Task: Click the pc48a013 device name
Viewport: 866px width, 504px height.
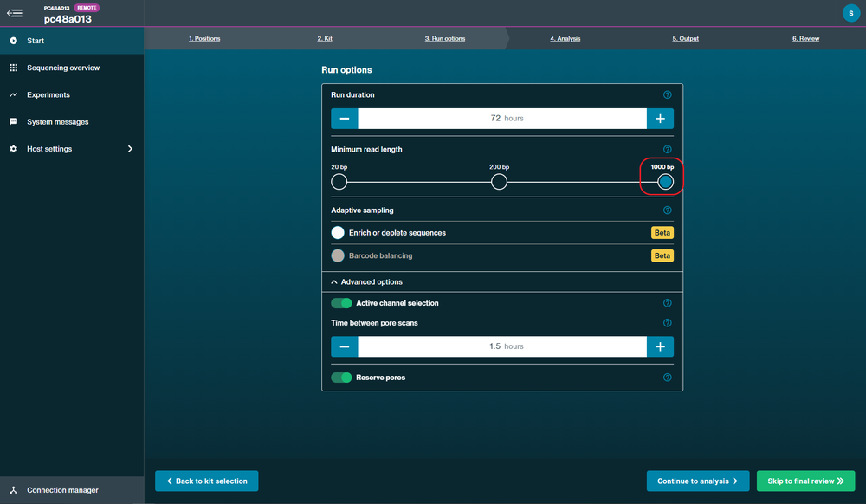Action: coord(68,19)
